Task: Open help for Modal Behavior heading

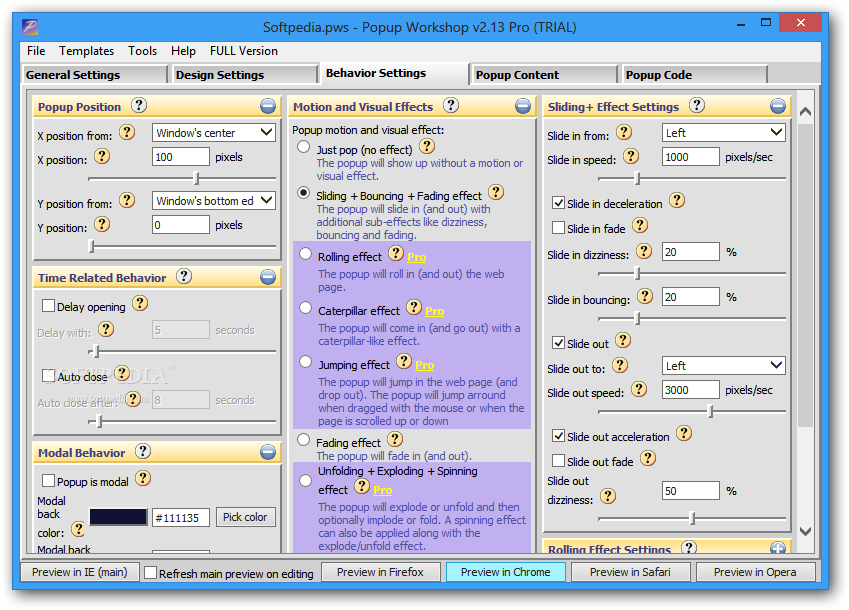Action: pos(143,451)
